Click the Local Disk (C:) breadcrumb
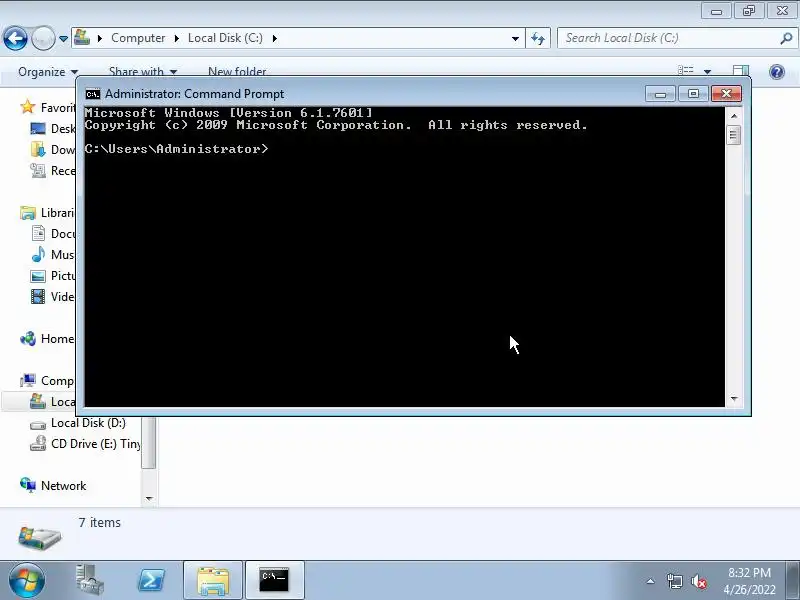 point(225,38)
